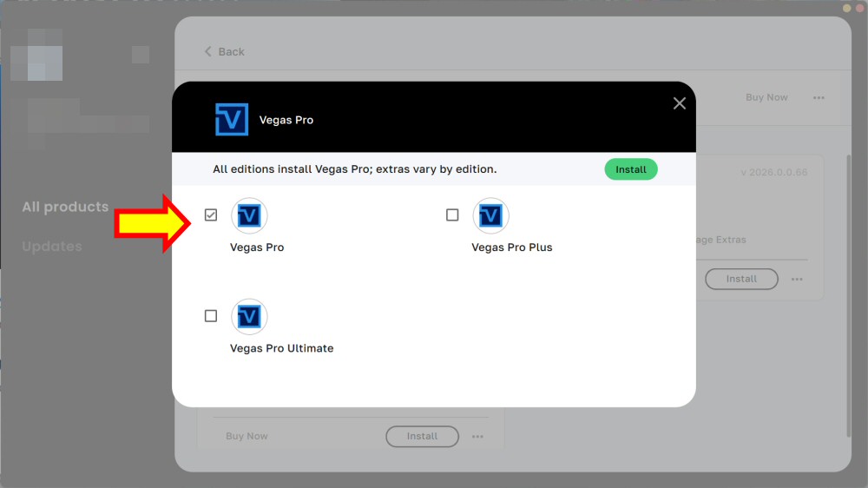Viewport: 868px width, 488px height.
Task: Click Install under the v2026.0.0.66 card
Action: (741, 280)
